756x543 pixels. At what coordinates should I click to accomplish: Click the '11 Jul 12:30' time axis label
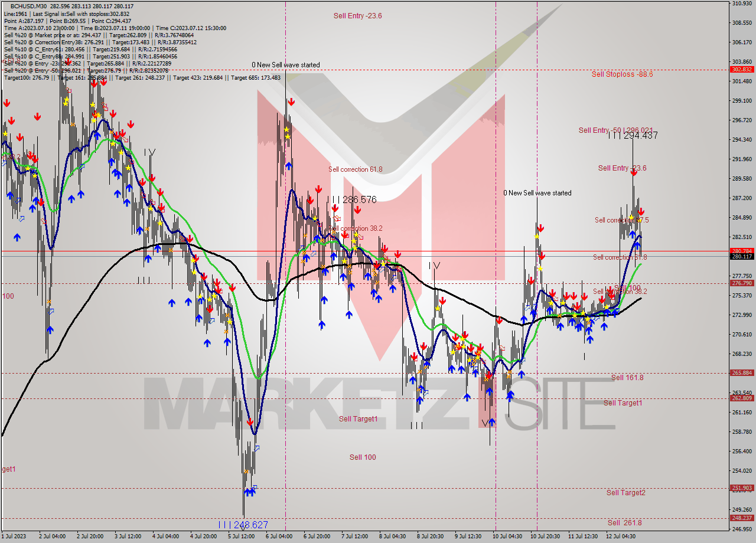tap(582, 537)
